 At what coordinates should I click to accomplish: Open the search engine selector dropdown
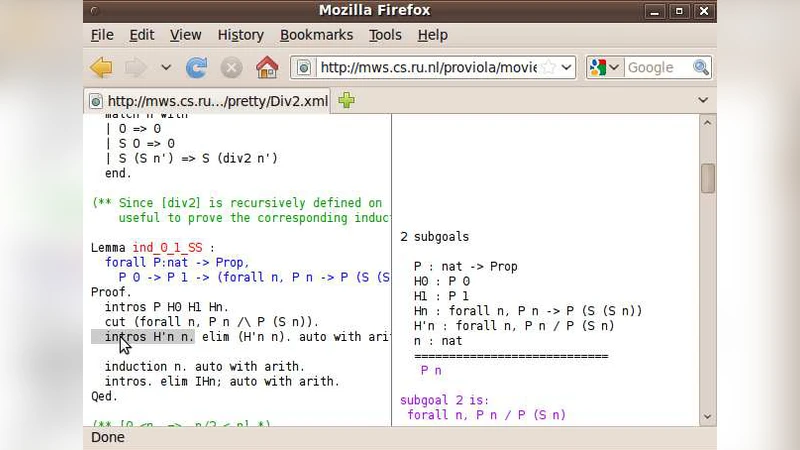604,67
